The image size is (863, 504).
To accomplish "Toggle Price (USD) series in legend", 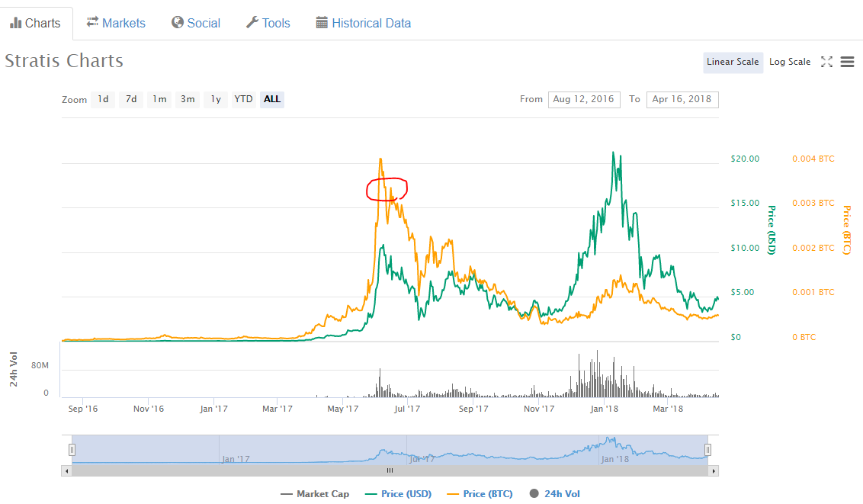I will click(x=399, y=494).
